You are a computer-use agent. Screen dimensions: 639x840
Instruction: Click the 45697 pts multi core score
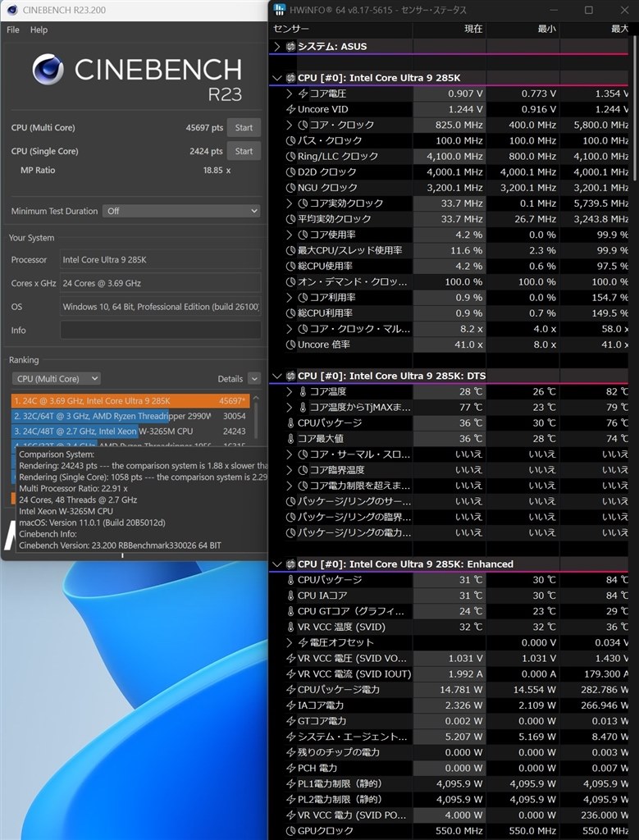pyautogui.click(x=204, y=127)
